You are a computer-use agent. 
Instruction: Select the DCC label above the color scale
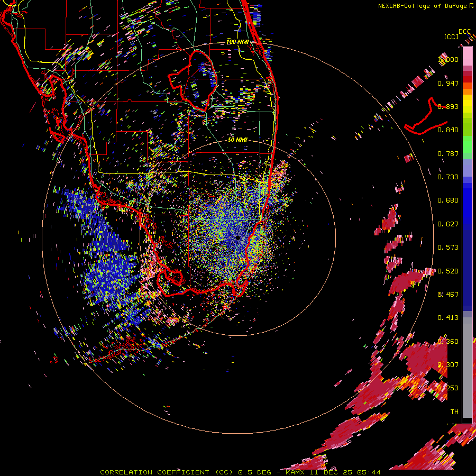tap(464, 31)
